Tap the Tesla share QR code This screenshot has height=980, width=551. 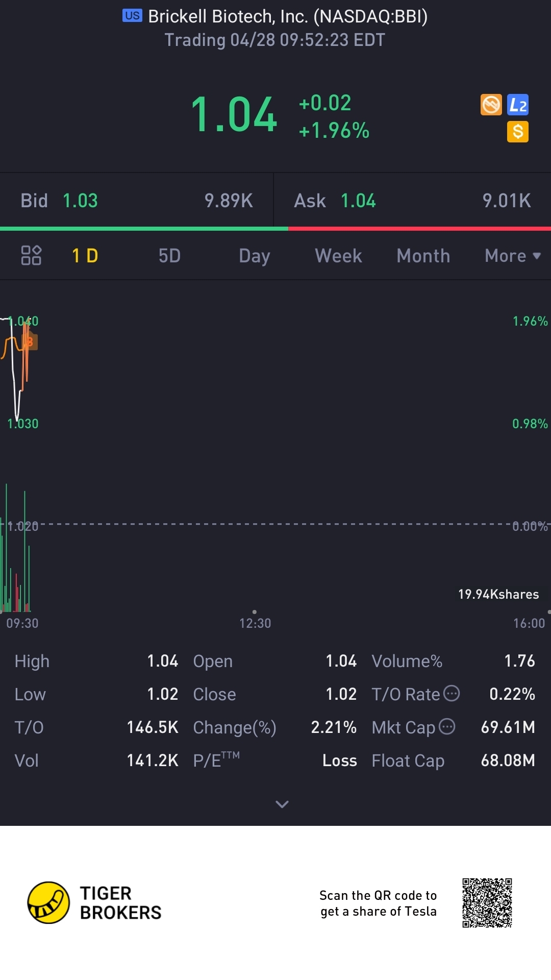click(487, 902)
